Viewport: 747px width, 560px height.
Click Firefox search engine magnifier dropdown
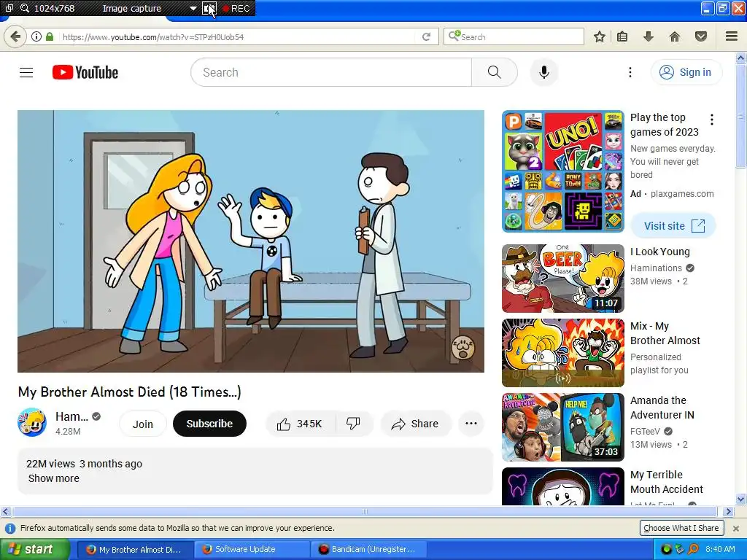click(x=454, y=36)
